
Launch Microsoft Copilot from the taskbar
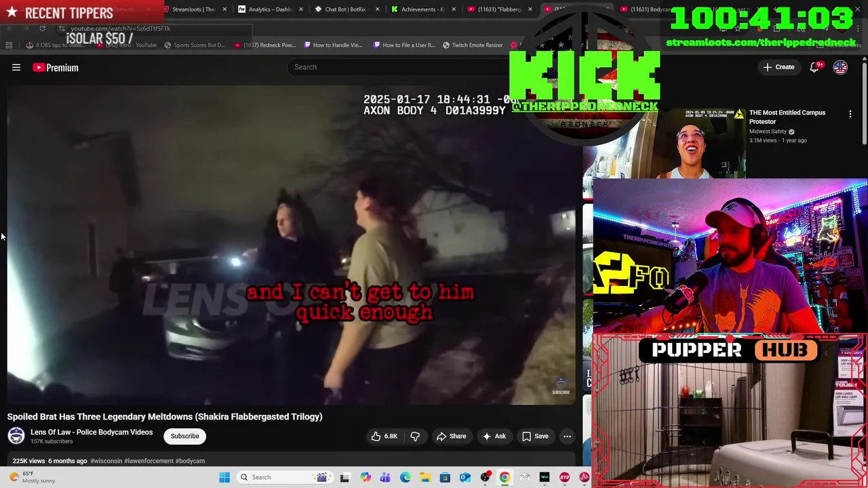pyautogui.click(x=366, y=477)
